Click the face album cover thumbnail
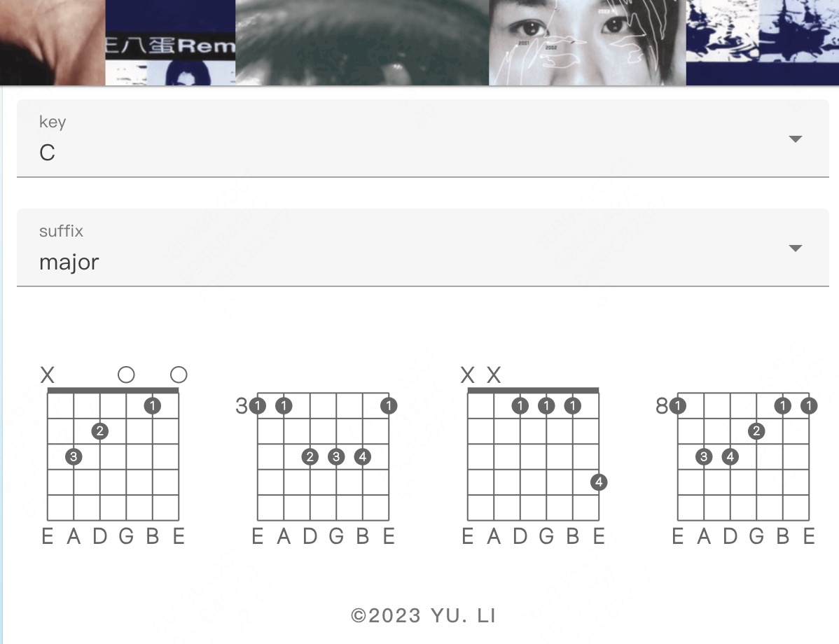 [587, 42]
